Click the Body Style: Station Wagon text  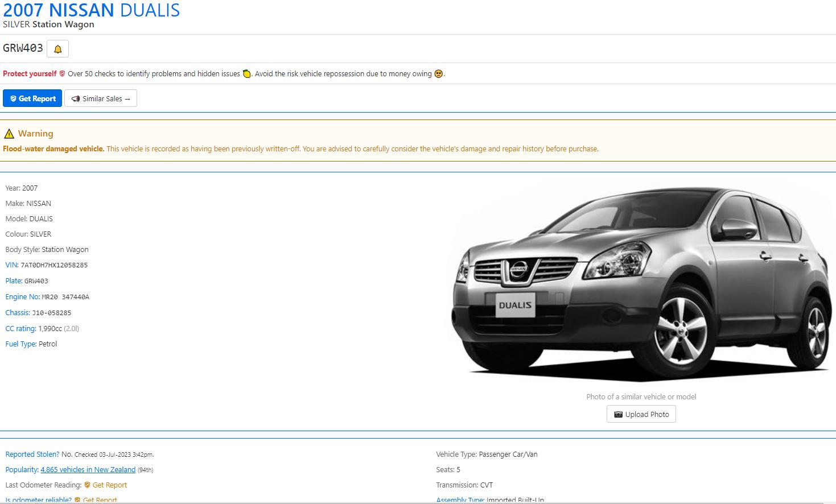pos(47,250)
